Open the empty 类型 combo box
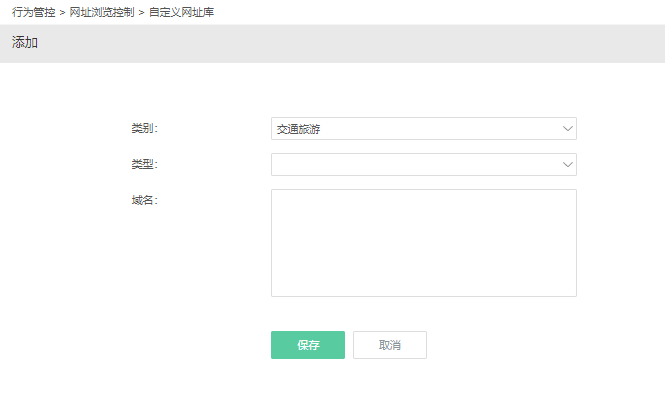 click(x=424, y=165)
